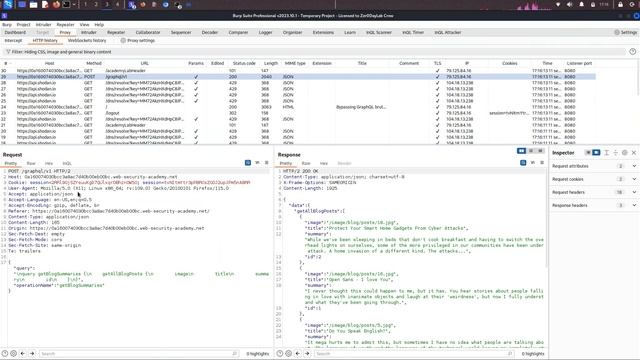
Task: Click the Response search input field
Action: (x=414, y=353)
